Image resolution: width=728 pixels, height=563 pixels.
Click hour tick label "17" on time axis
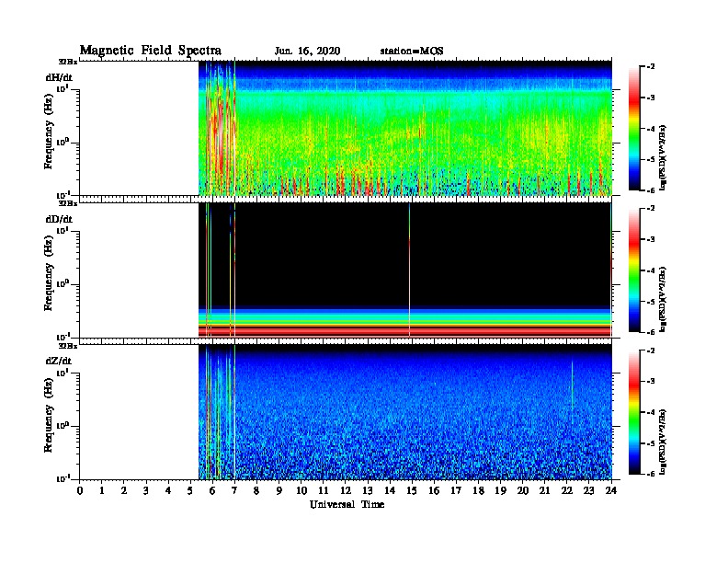[x=457, y=490]
